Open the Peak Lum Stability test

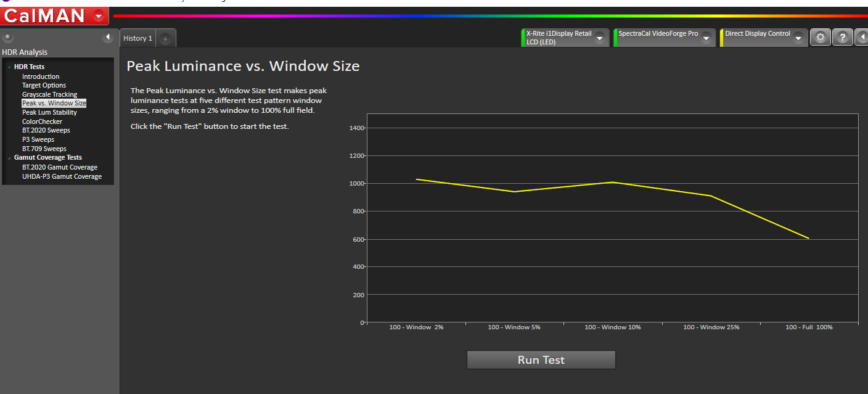pos(49,112)
